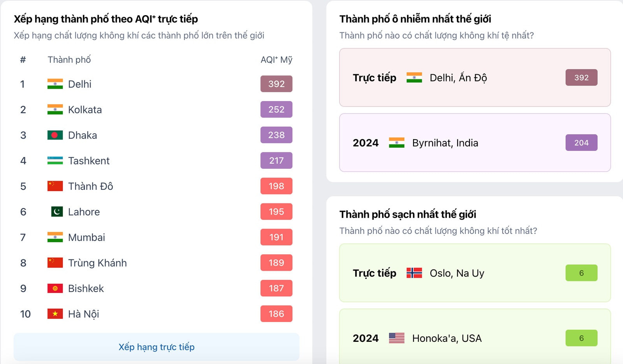Open the Xếp hạng trực tiếp button
This screenshot has width=623, height=364.
(157, 347)
